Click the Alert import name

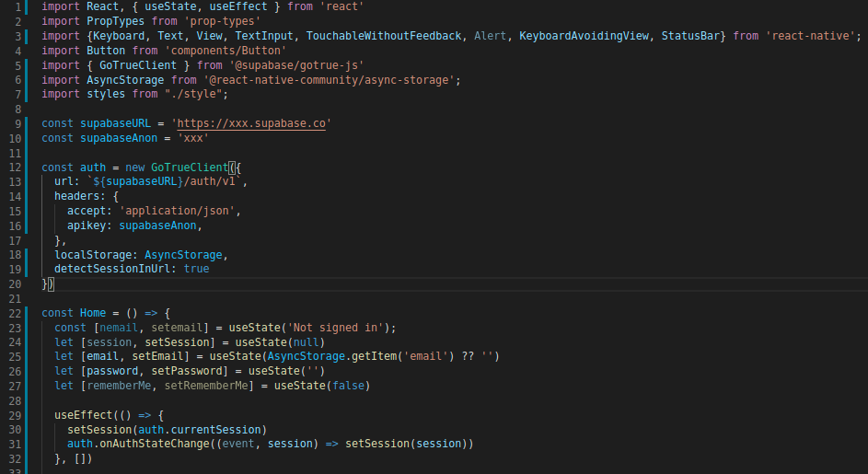490,36
